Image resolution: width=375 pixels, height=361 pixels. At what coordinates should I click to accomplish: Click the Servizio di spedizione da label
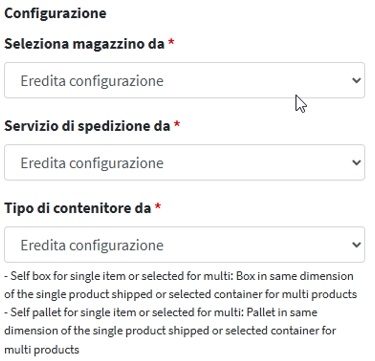pyautogui.click(x=87, y=126)
